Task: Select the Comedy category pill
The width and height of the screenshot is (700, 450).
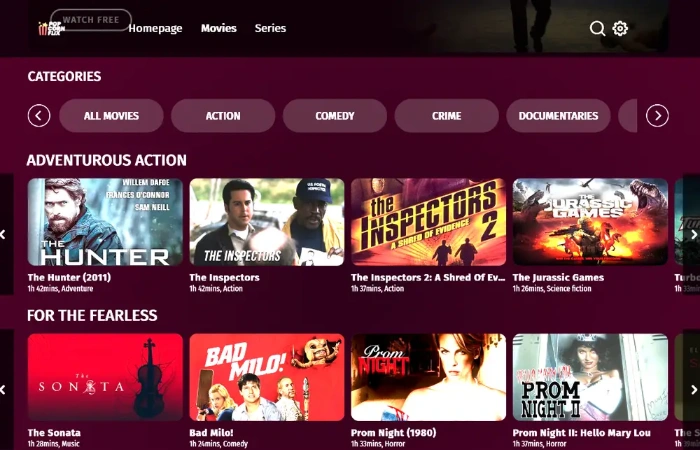Action: 335,116
